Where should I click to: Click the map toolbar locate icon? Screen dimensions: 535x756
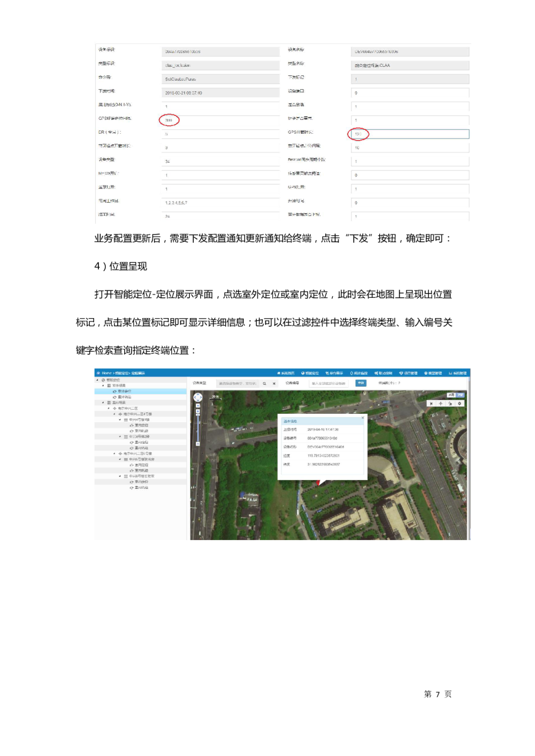tap(440, 404)
